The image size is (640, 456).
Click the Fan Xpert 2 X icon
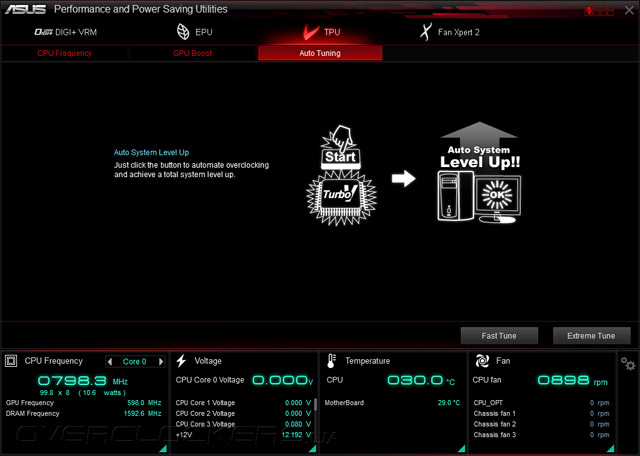426,32
